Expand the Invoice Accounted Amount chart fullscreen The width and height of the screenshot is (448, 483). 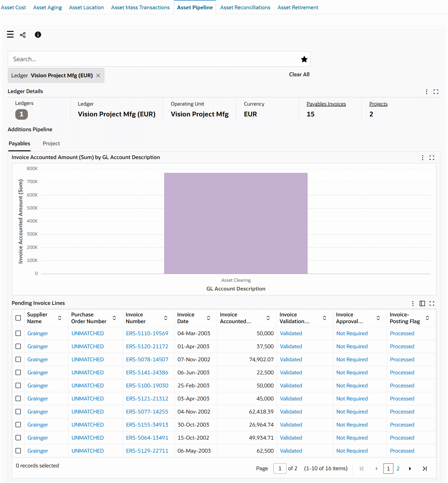432,158
